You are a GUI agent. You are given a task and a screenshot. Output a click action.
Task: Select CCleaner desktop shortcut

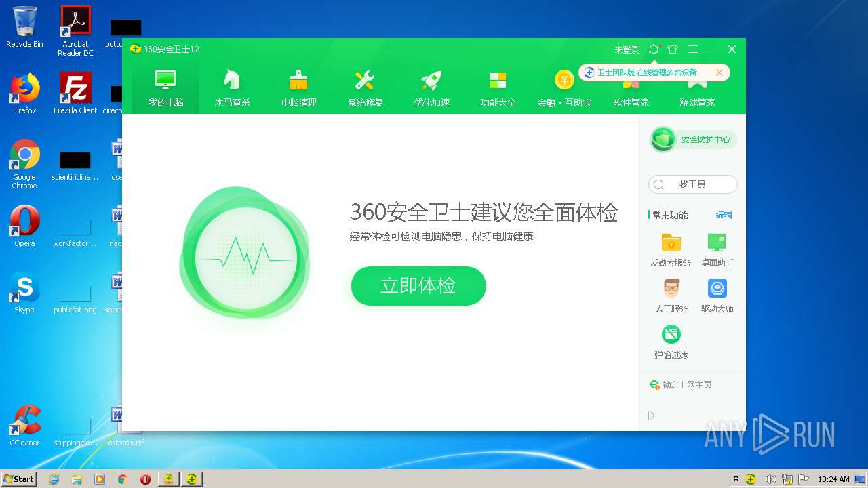pyautogui.click(x=24, y=426)
